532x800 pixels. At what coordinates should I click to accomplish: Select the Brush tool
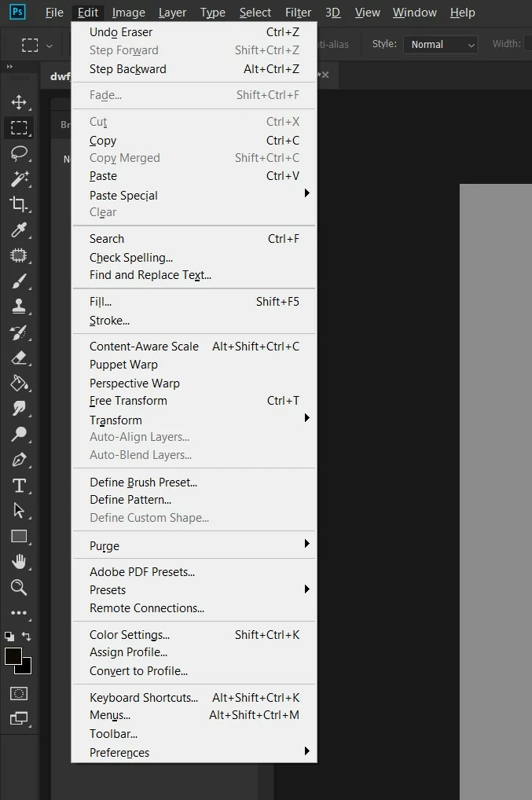(19, 281)
